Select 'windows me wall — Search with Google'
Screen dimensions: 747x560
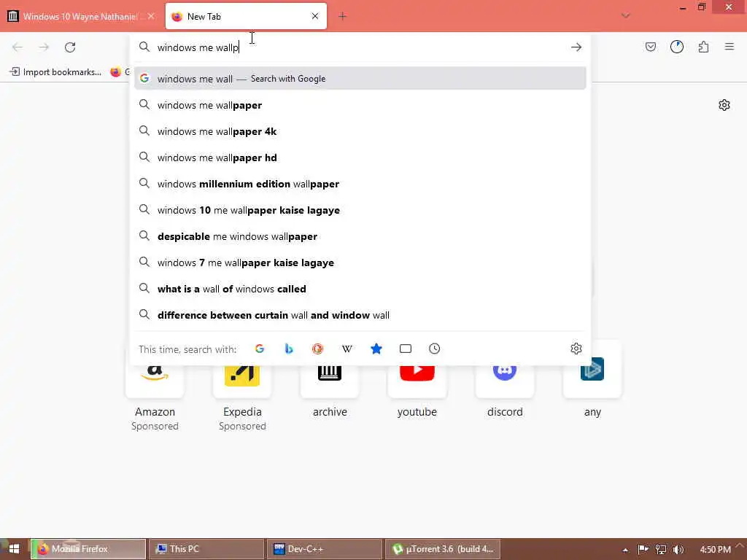tap(360, 78)
